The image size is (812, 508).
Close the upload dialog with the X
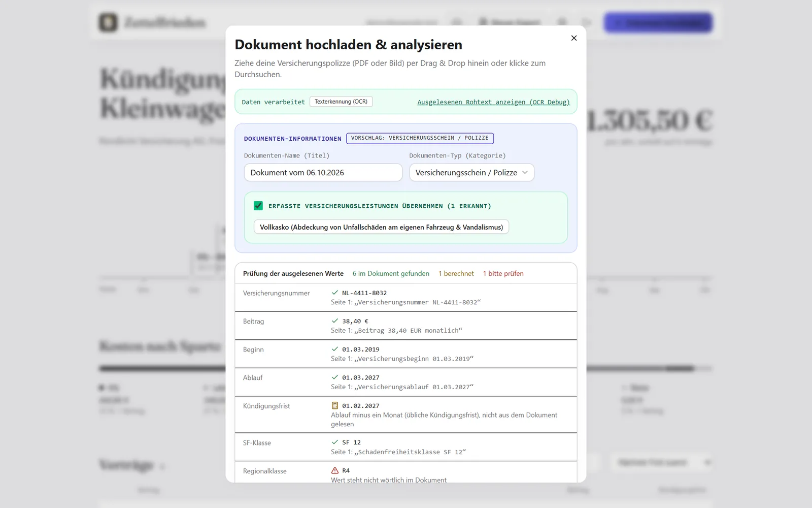(574, 38)
